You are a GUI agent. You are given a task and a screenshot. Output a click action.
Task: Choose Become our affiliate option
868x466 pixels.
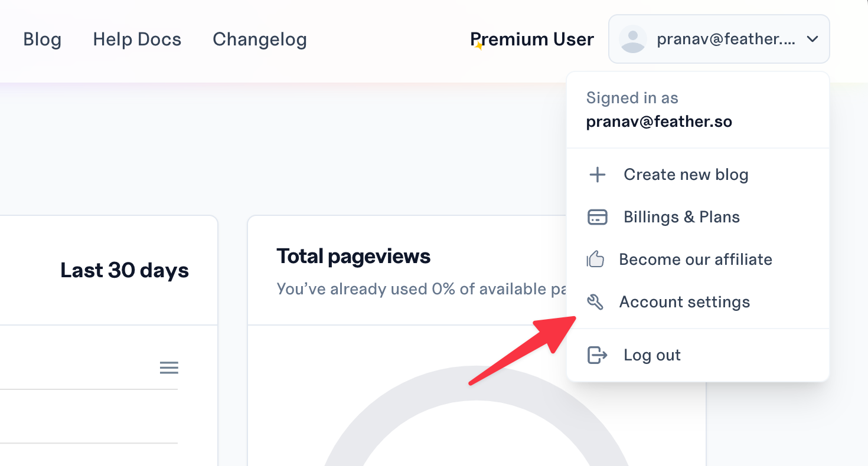[696, 260]
